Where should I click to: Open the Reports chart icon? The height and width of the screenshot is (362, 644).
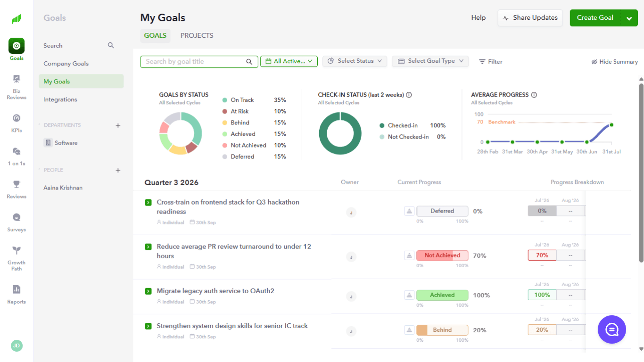tap(17, 289)
